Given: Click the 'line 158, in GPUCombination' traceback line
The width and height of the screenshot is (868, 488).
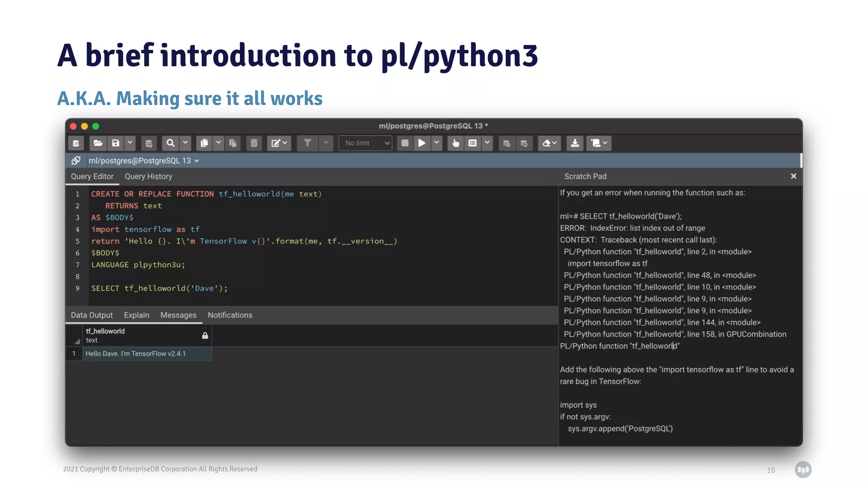Looking at the screenshot, I should [x=675, y=334].
